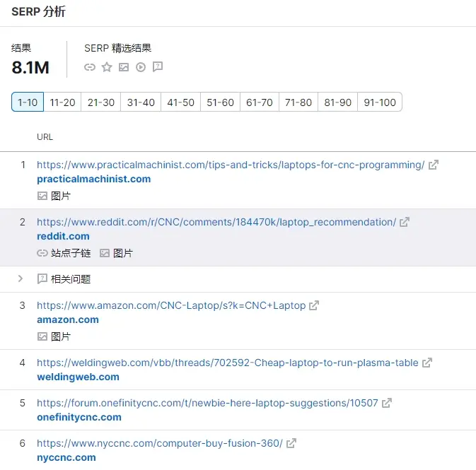Switch to results 61-70 tab
The width and height of the screenshot is (476, 470).
point(260,102)
